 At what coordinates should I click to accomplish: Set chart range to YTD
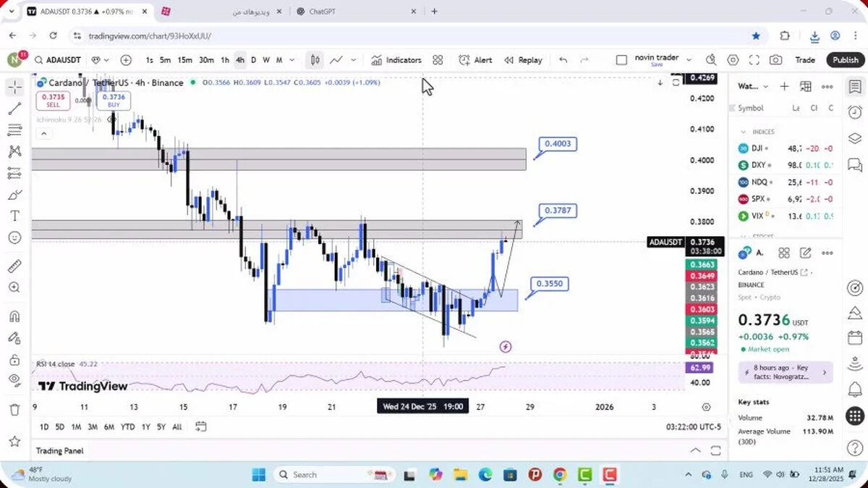tap(128, 427)
